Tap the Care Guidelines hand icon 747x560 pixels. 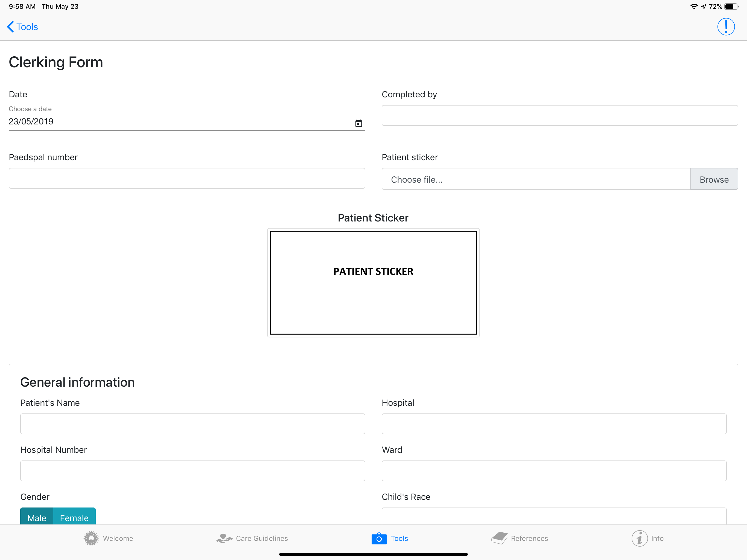[x=224, y=538]
